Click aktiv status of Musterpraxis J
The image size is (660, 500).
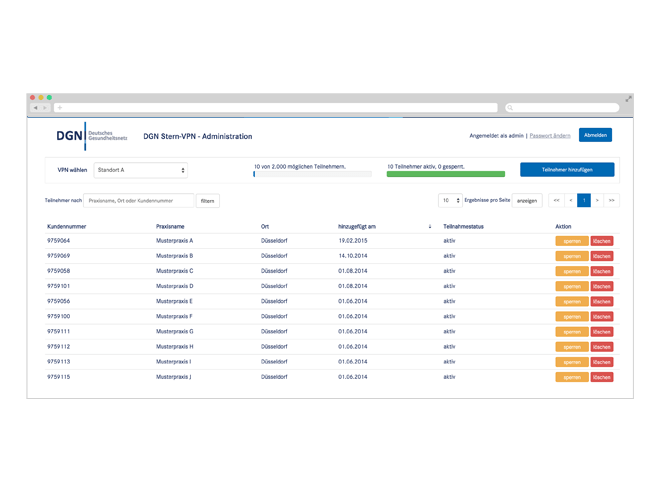click(x=449, y=377)
